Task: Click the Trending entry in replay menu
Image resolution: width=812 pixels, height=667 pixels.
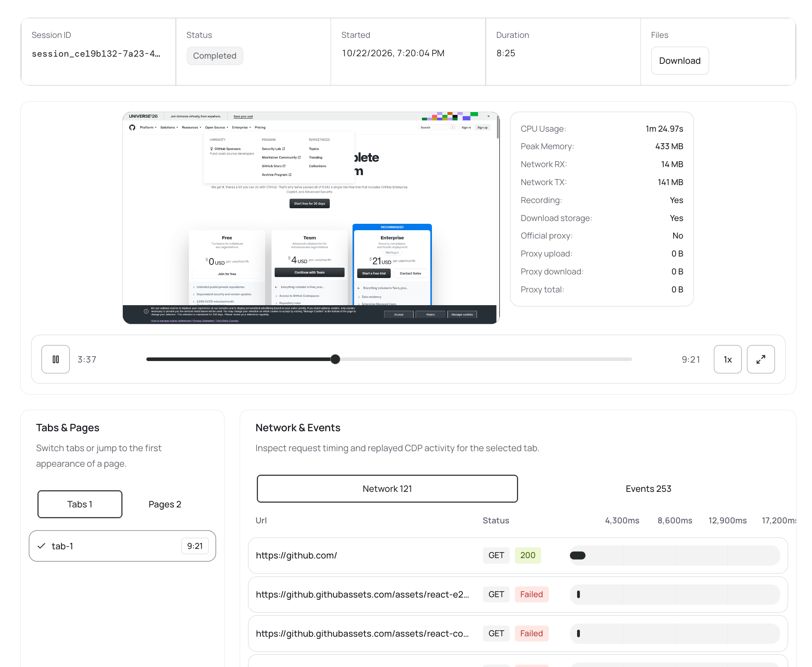Action: coord(315,158)
